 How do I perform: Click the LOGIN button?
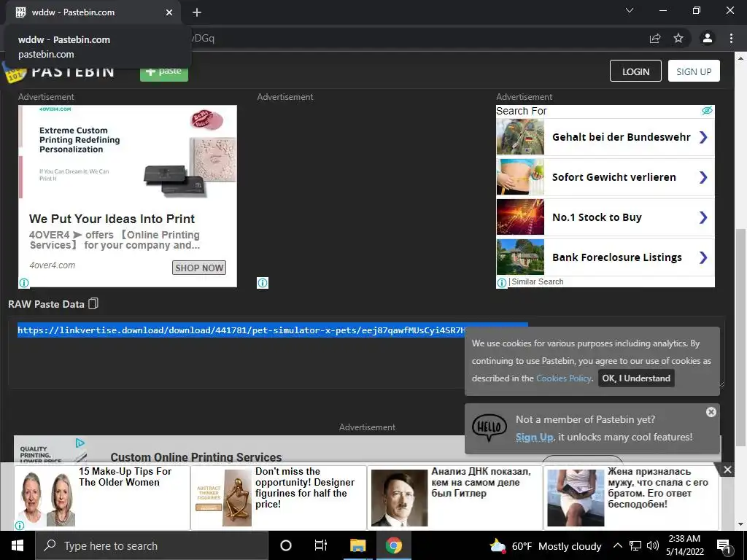[x=635, y=71]
